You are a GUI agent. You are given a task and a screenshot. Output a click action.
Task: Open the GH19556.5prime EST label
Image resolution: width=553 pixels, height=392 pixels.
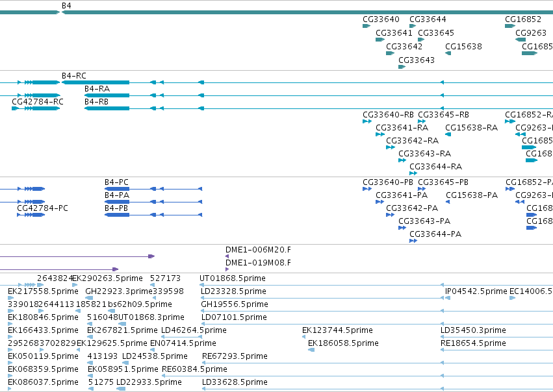(235, 304)
